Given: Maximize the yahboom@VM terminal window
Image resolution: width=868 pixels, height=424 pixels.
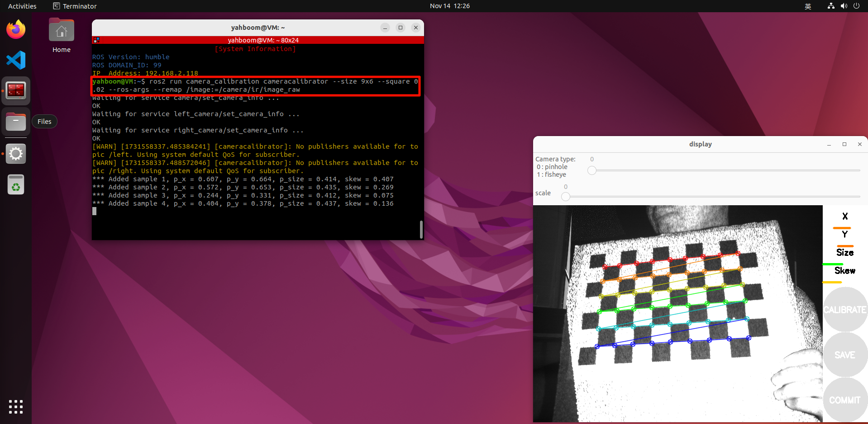Looking at the screenshot, I should [401, 28].
